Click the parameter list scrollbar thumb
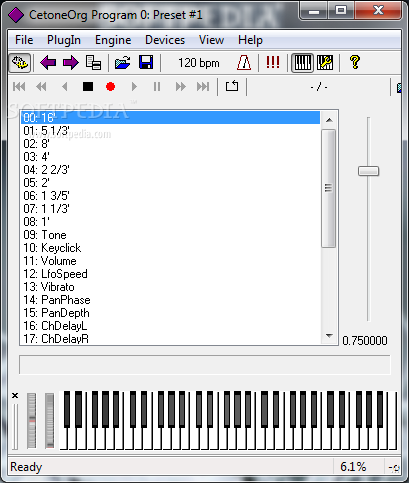Image resolution: width=409 pixels, height=483 pixels. point(329,188)
